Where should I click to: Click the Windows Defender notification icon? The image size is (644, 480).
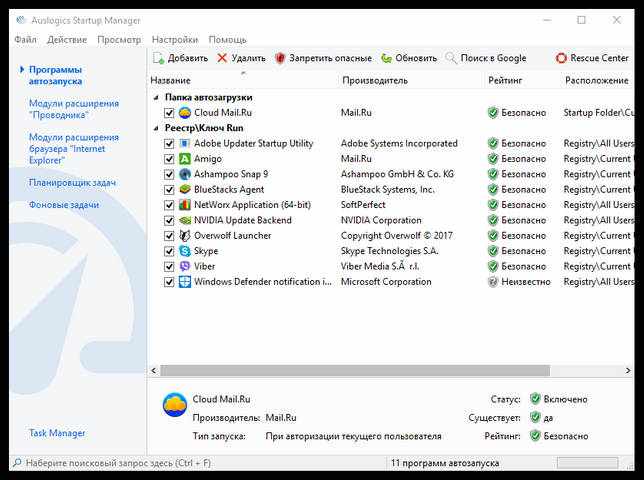[x=185, y=282]
